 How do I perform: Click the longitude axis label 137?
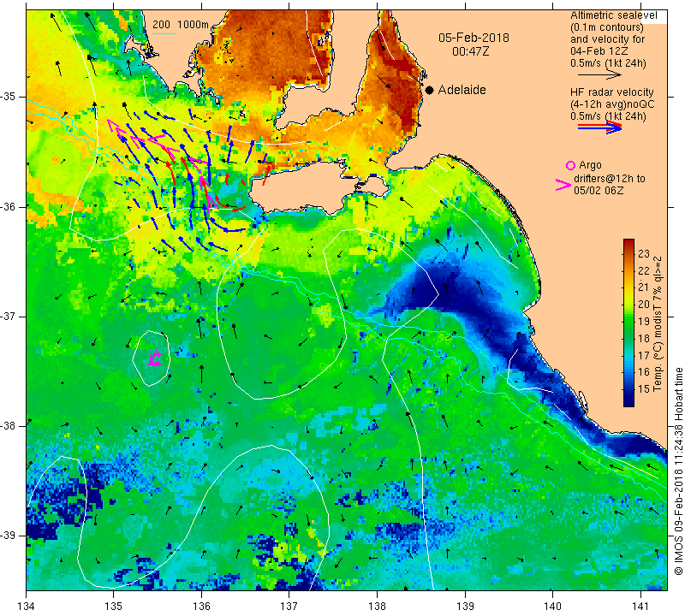coord(289,607)
